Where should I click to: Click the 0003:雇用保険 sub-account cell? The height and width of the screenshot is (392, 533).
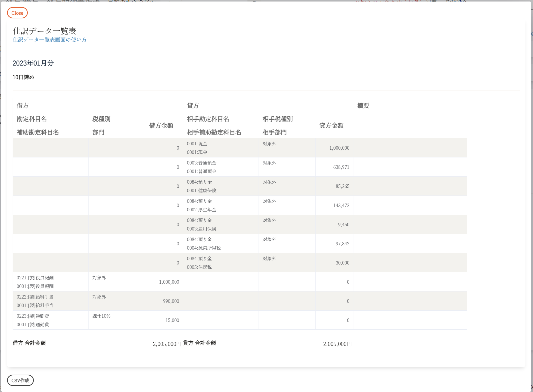202,229
